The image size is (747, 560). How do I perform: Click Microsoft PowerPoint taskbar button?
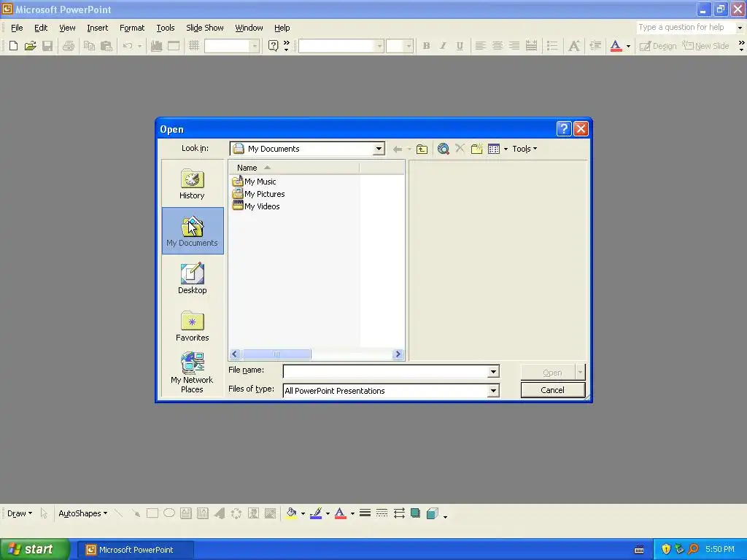(135, 550)
